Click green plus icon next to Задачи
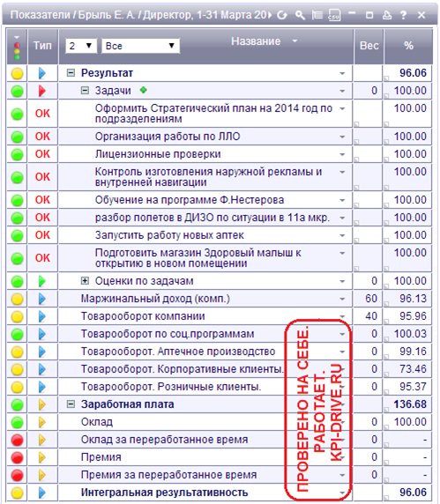 [x=144, y=91]
